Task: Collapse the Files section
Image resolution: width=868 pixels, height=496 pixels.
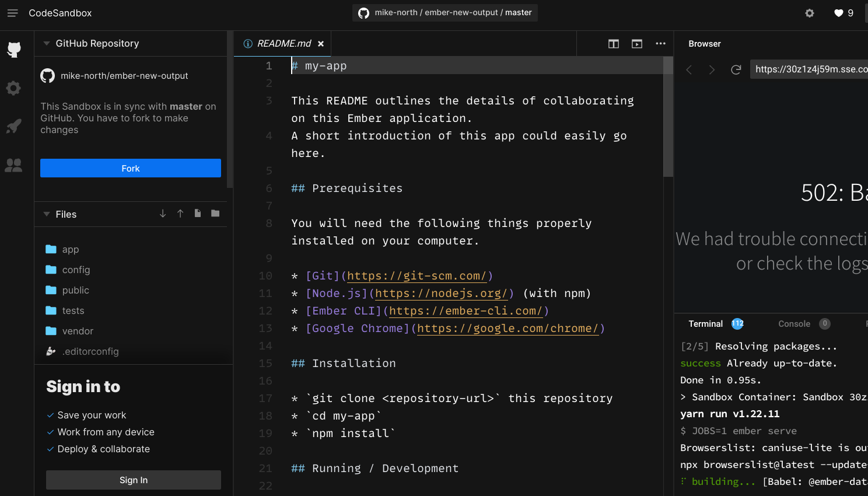Action: click(x=47, y=214)
